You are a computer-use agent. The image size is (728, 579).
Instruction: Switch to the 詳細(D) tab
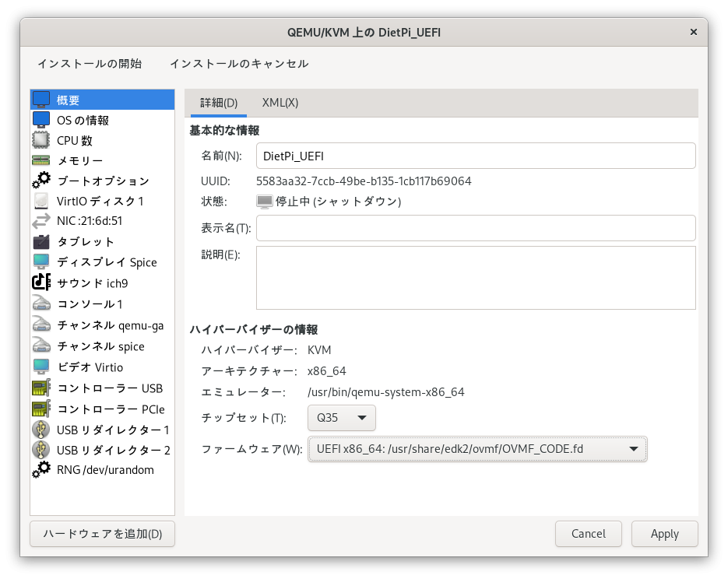[x=219, y=103]
